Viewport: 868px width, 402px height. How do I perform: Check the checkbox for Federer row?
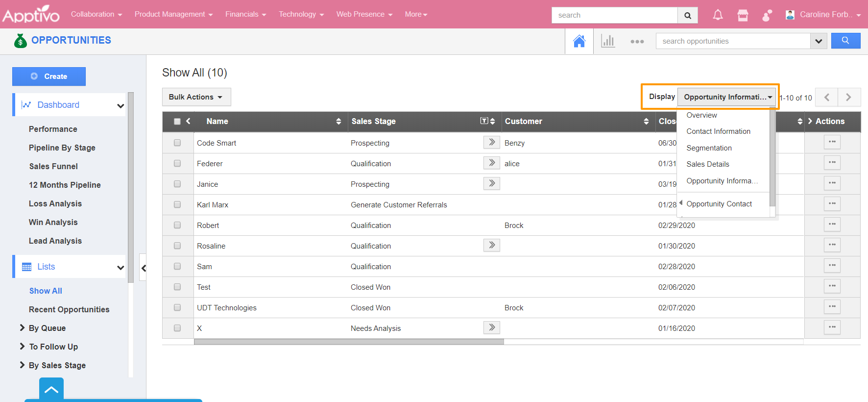[177, 163]
